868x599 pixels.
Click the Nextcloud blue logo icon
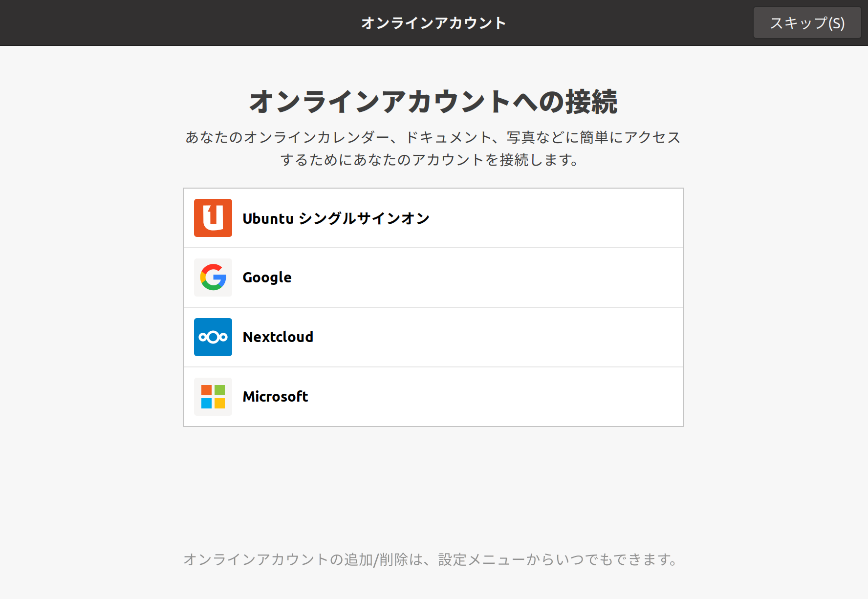(x=213, y=337)
